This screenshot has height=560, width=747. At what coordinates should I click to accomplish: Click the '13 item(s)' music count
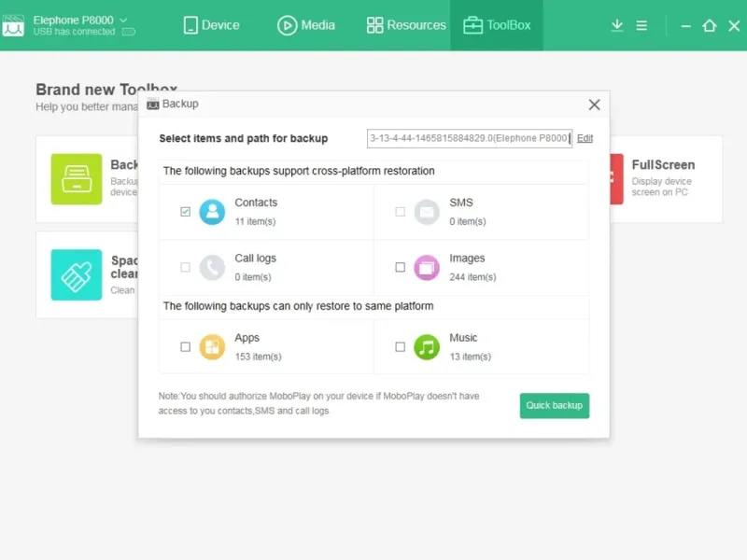(x=471, y=357)
